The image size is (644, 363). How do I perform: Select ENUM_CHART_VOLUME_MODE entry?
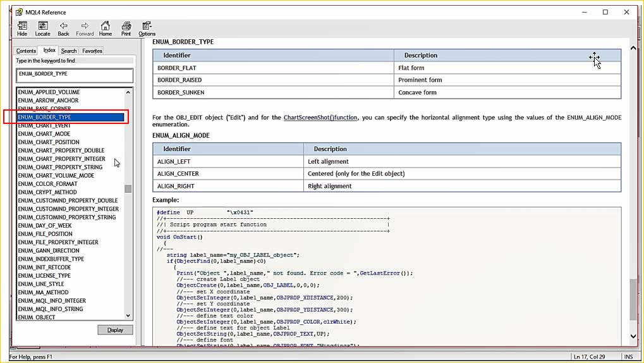pos(56,176)
